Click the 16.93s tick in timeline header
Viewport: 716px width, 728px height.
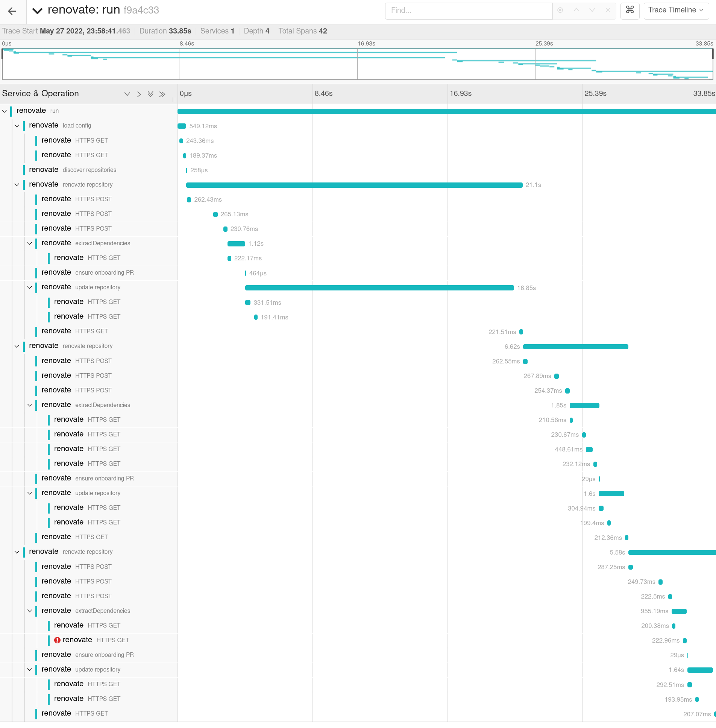(461, 94)
